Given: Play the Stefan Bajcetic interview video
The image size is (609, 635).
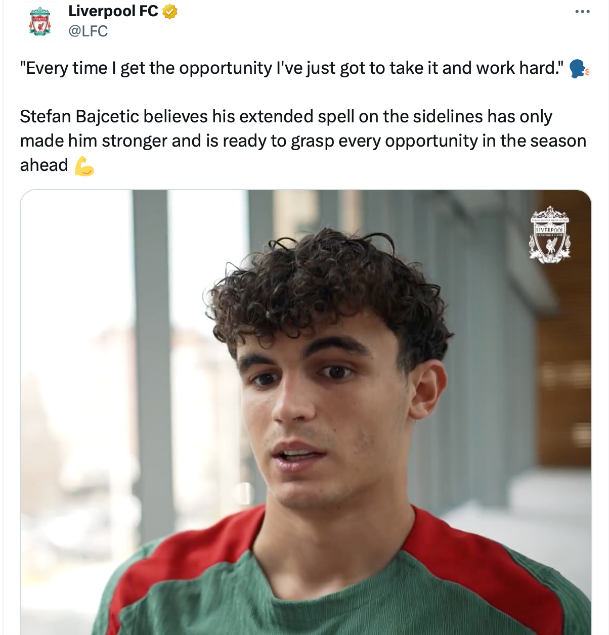Looking at the screenshot, I should (305, 412).
